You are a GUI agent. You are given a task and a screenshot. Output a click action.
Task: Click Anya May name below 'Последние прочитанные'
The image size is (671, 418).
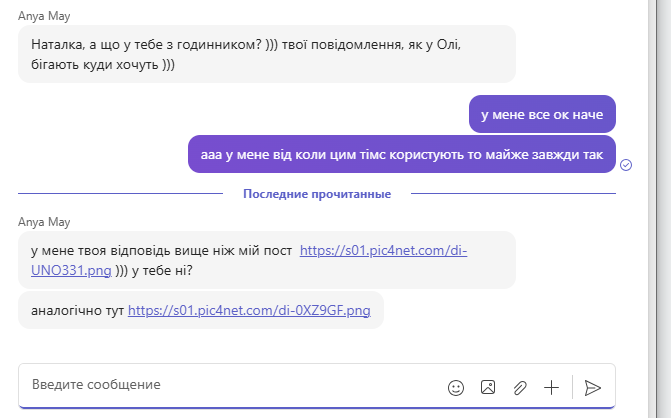pos(44,222)
